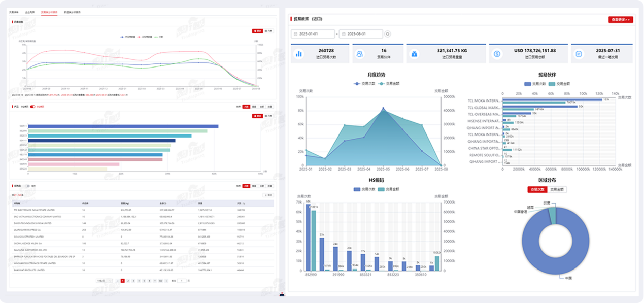
Task: Open the start date picker 2025-01-01
Action: 313,34
